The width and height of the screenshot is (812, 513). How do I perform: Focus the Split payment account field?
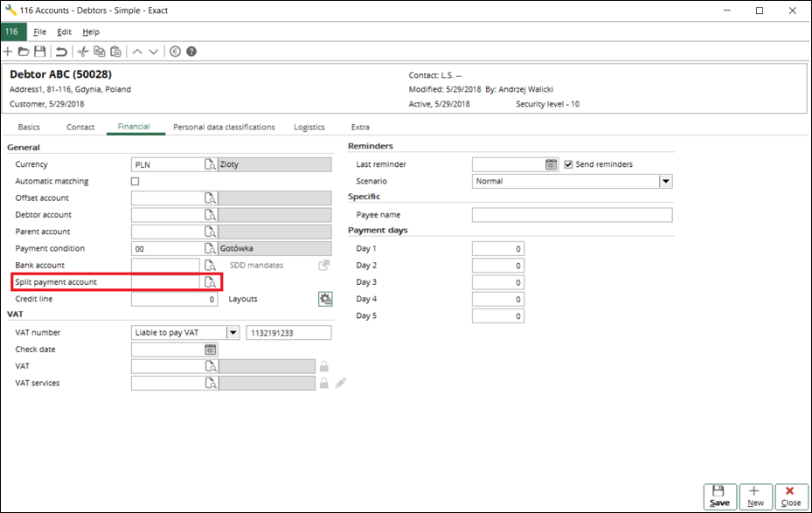165,282
